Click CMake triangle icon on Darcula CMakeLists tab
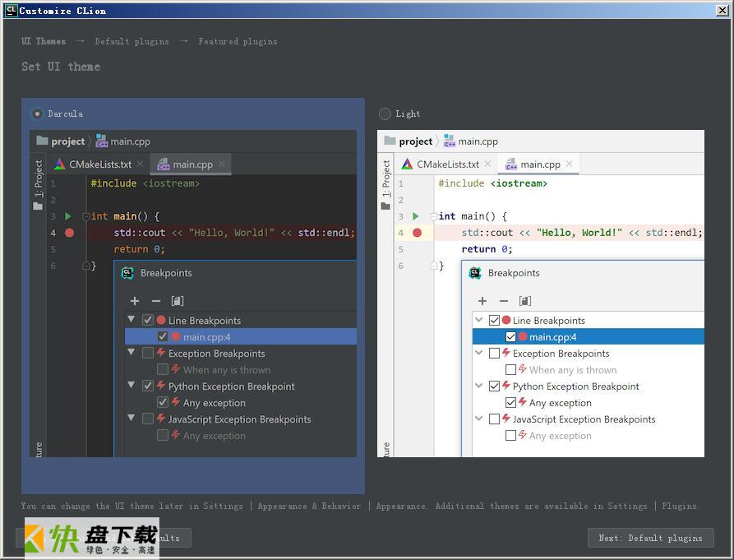The image size is (734, 560). coord(59,164)
